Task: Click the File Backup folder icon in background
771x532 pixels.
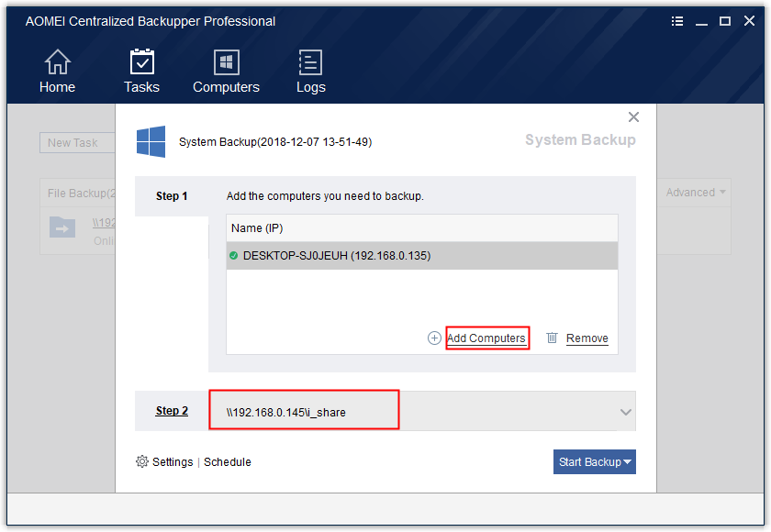Action: [62, 227]
